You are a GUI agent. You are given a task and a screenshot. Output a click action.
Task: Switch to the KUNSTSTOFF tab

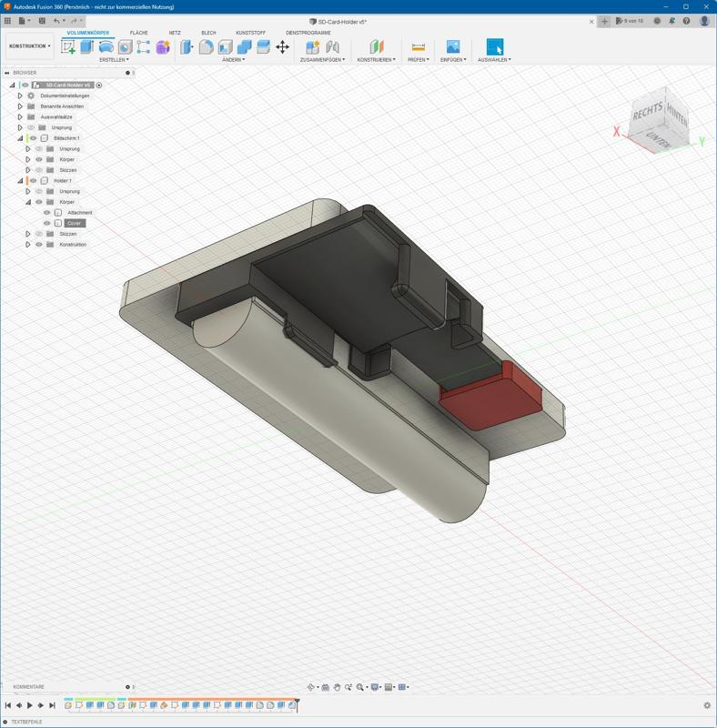(x=250, y=33)
